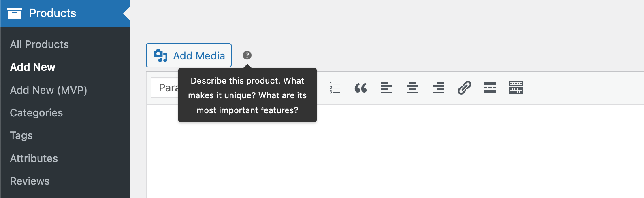Insert Read More tag
This screenshot has height=198, width=644.
click(x=490, y=88)
